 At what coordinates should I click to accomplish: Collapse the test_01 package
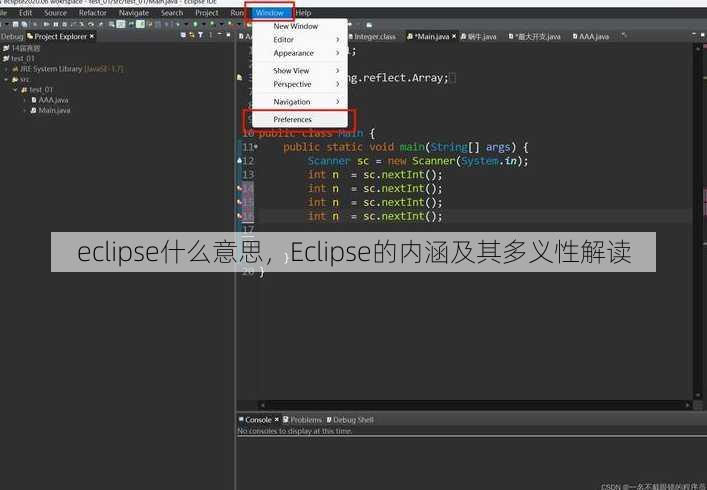pos(15,90)
